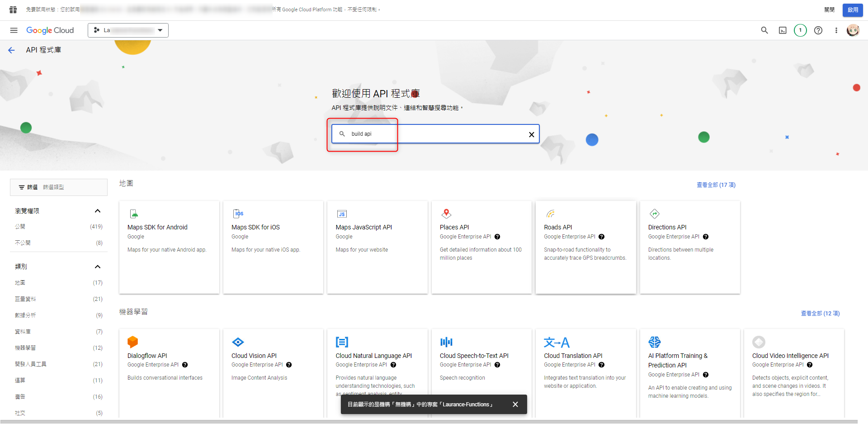Click the gift icon in trial banner
The image size is (868, 424).
click(13, 10)
